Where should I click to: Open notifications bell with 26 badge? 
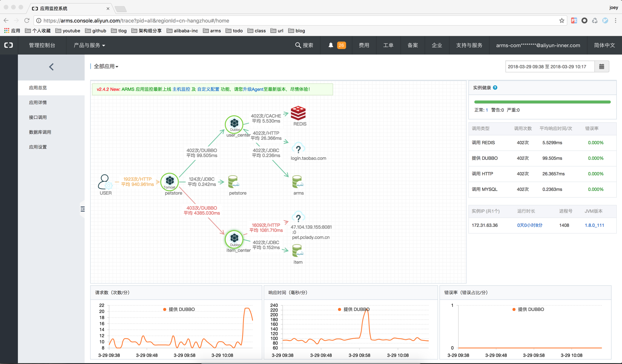[336, 45]
